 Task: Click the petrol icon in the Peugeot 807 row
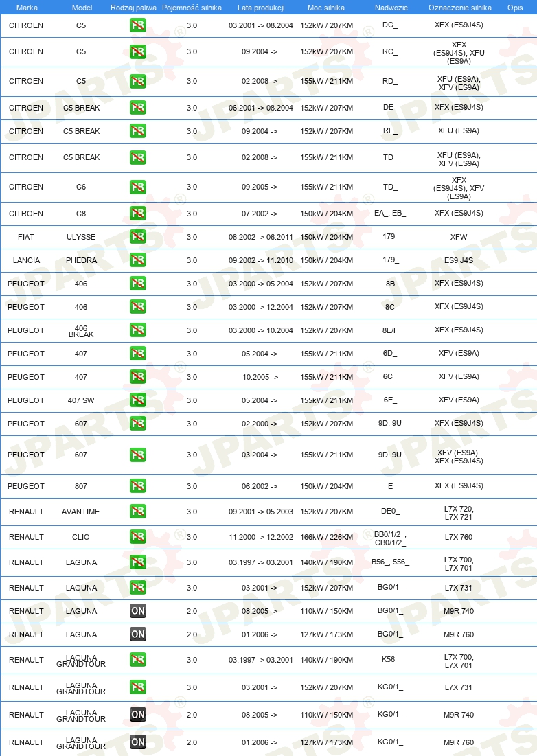(138, 486)
